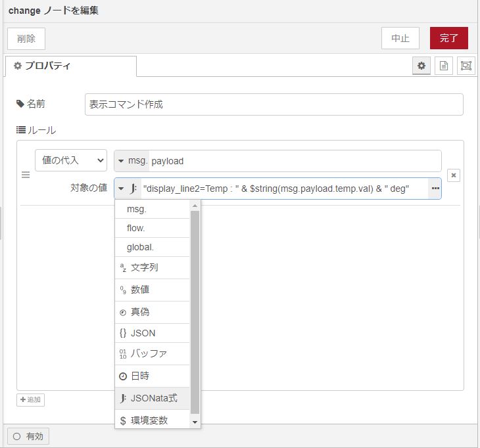Switch to the プロパティ tab
This screenshot has width=480, height=448.
click(x=70, y=66)
